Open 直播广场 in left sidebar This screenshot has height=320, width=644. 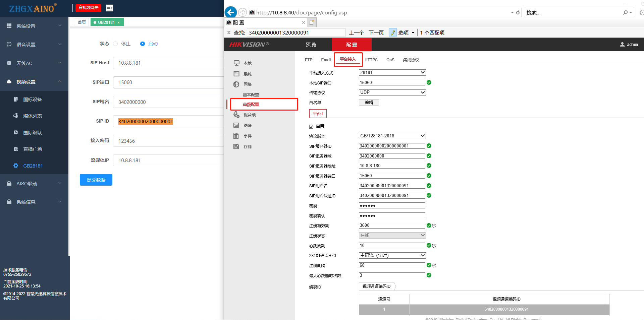click(33, 149)
